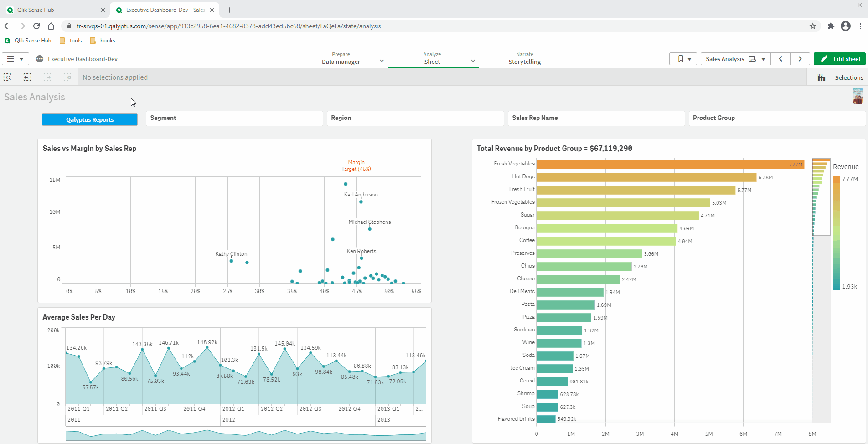Click the Qalyptus Reports button
This screenshot has height=444, width=868.
(90, 119)
